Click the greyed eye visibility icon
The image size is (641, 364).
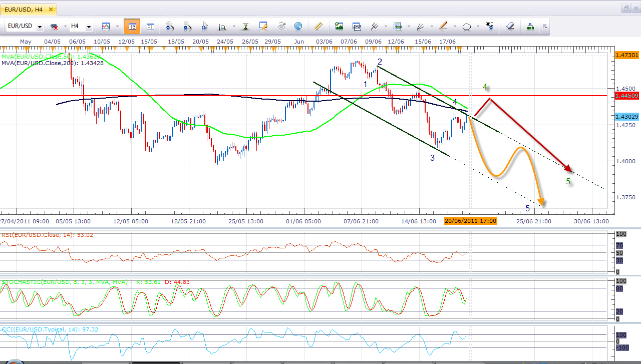click(x=281, y=26)
